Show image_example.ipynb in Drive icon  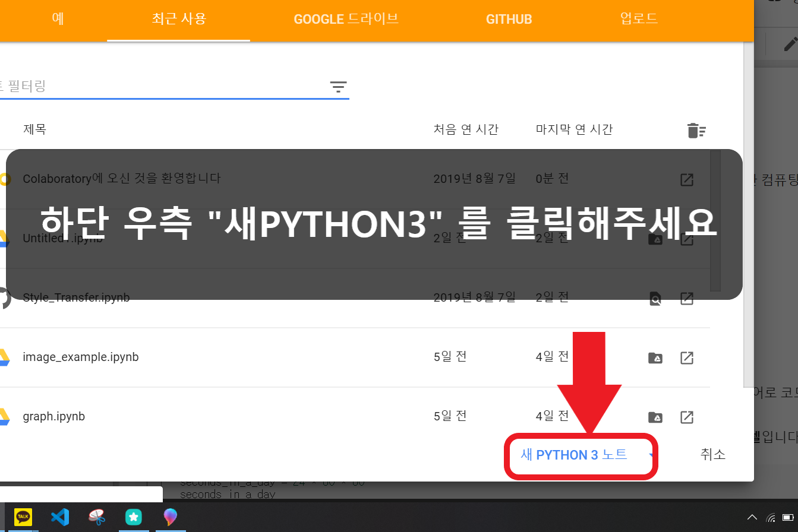point(655,358)
